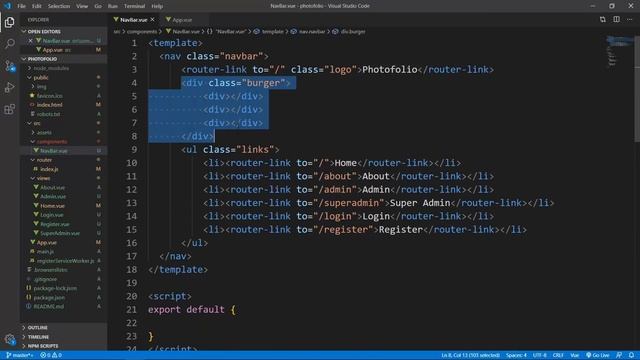
Task: Open package.json in the explorer
Action: click(x=49, y=298)
